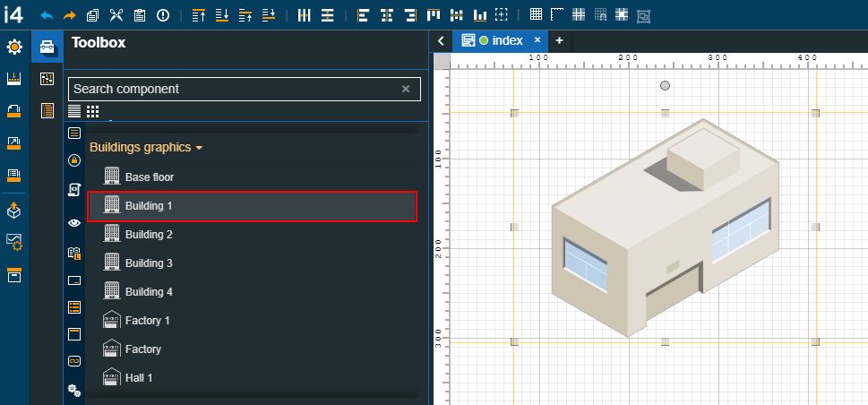Close the index tab
This screenshot has height=405, width=868.
pos(537,40)
